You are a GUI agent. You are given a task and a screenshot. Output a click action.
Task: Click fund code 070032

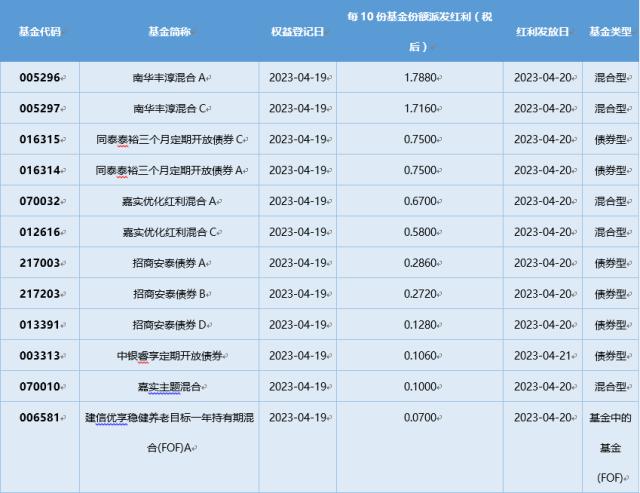click(x=40, y=201)
